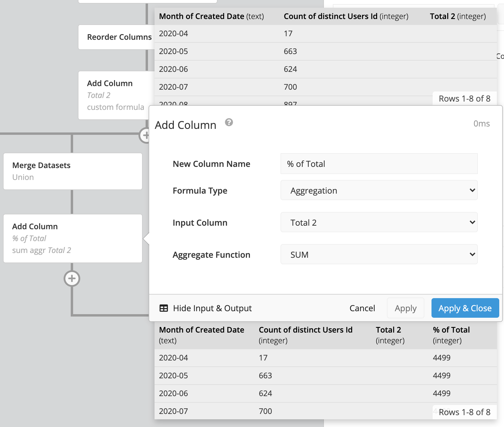
Task: Edit the New Column Name field
Action: pyautogui.click(x=379, y=164)
